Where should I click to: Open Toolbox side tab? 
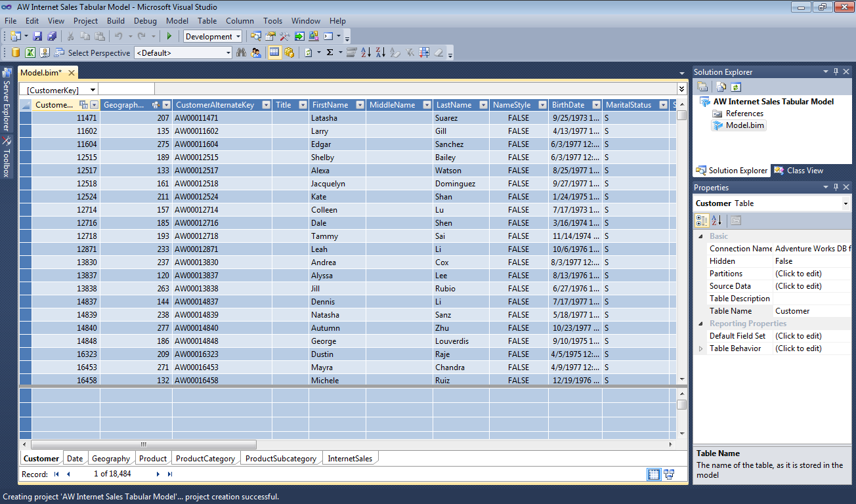pyautogui.click(x=7, y=157)
